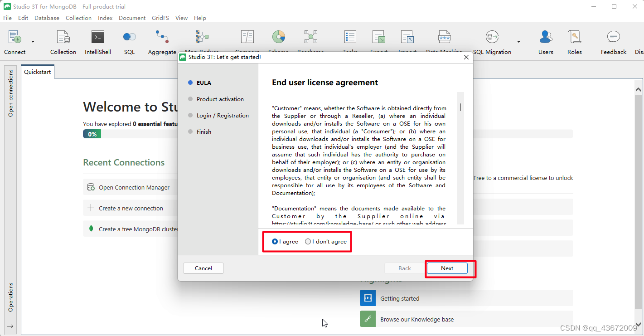
Task: Open the Collection menu
Action: click(x=78, y=18)
